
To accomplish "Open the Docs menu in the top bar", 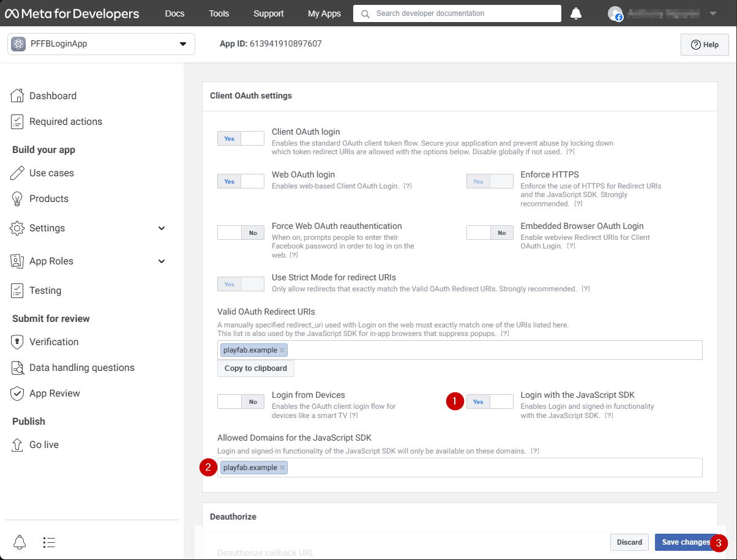I will click(x=174, y=13).
